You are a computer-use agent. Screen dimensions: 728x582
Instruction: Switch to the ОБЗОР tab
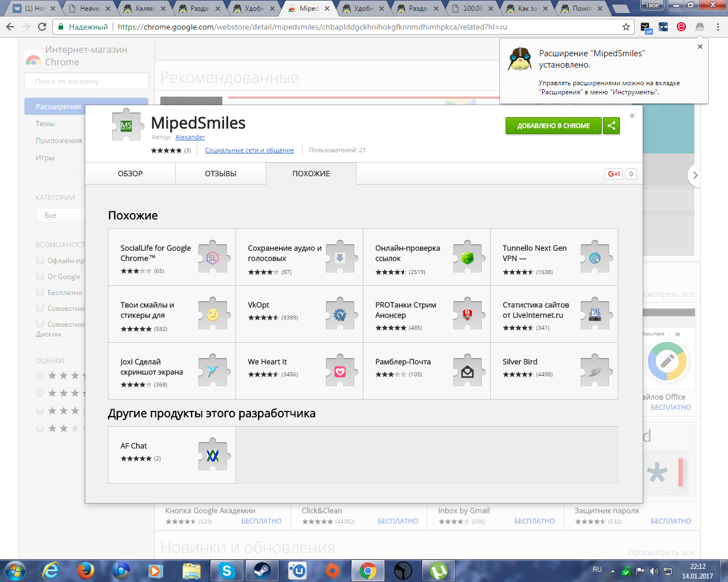click(130, 173)
